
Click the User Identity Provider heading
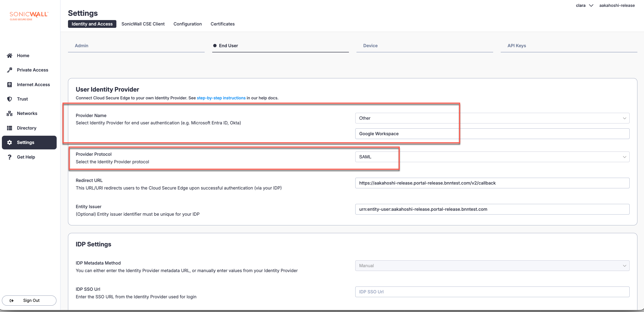coord(107,89)
